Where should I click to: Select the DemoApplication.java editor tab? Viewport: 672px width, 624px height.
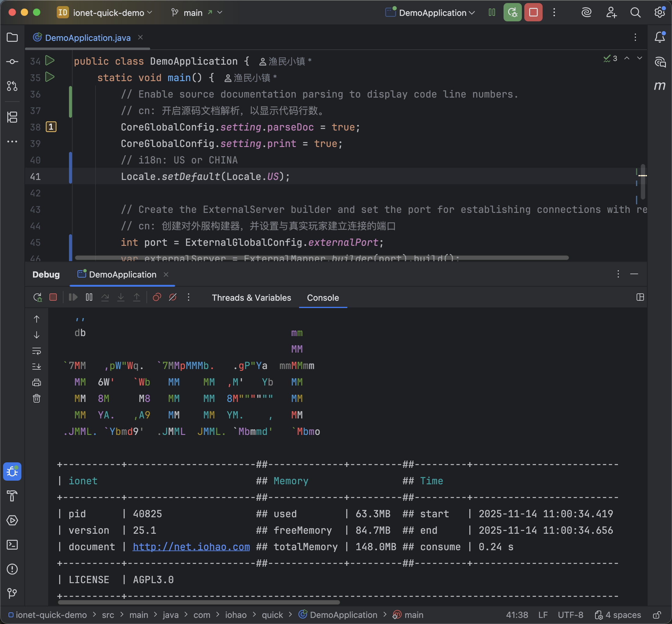point(88,38)
